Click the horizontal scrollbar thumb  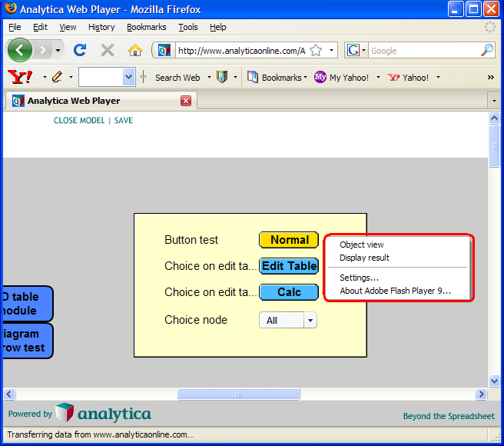(x=238, y=394)
